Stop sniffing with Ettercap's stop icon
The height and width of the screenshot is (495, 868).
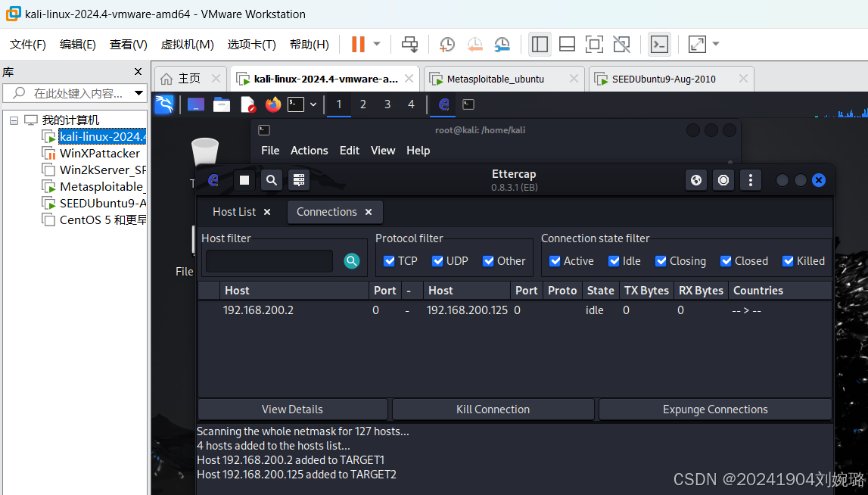tap(244, 180)
